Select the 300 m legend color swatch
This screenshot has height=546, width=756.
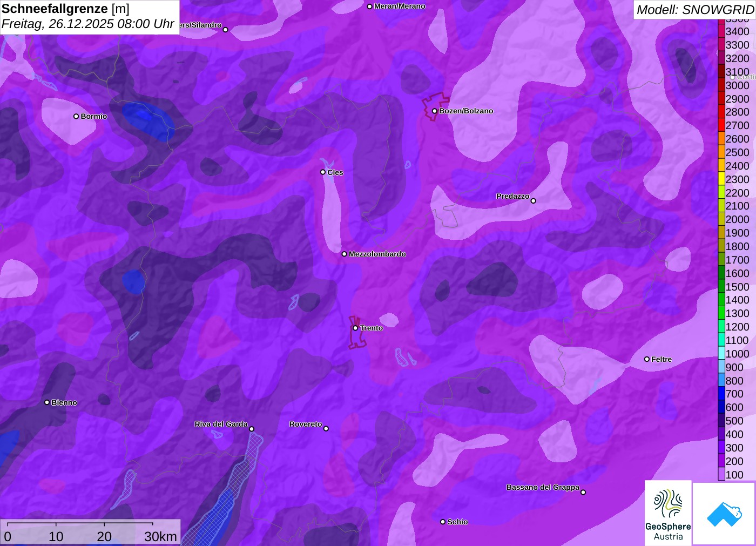click(721, 448)
